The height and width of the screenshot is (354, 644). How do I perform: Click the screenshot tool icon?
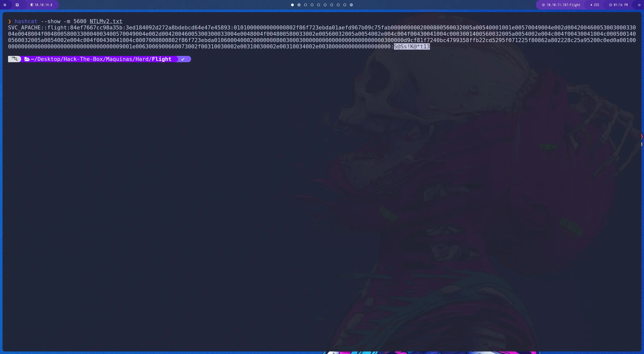[x=17, y=5]
